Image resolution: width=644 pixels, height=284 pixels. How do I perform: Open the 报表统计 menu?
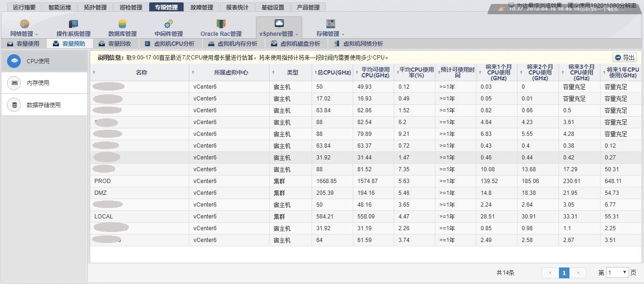(237, 7)
